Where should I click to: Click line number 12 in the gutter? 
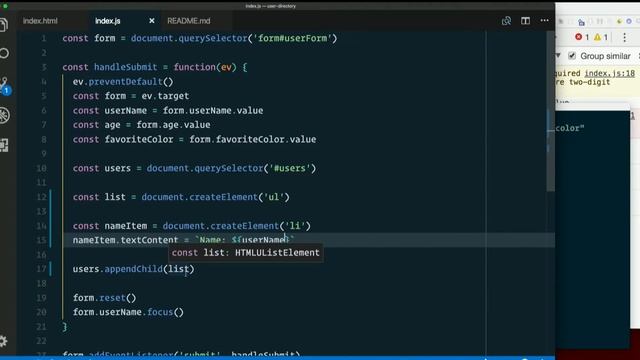pyautogui.click(x=41, y=197)
